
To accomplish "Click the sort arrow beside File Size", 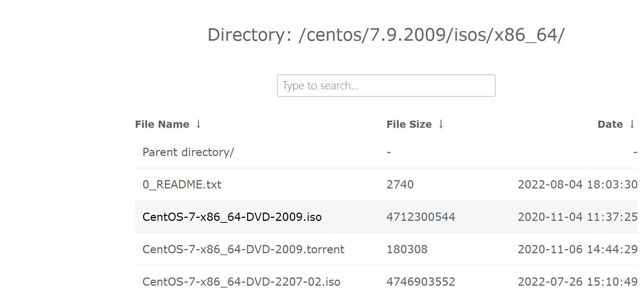I will coord(441,124).
